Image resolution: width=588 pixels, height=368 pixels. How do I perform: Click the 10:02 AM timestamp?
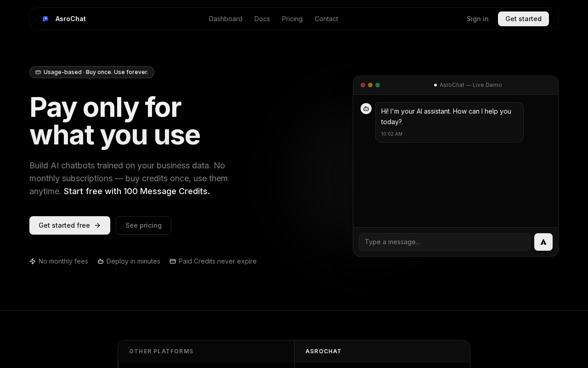coord(392,134)
